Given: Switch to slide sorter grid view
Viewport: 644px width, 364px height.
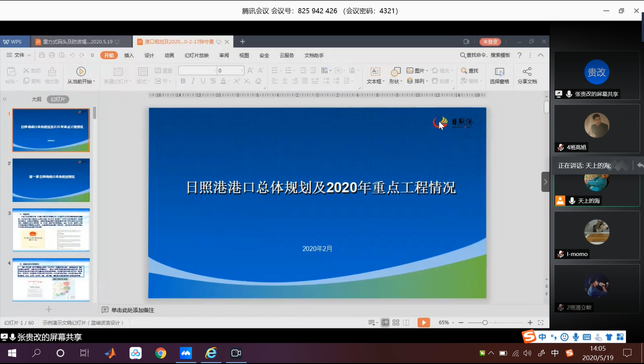Looking at the screenshot, I should (396, 323).
